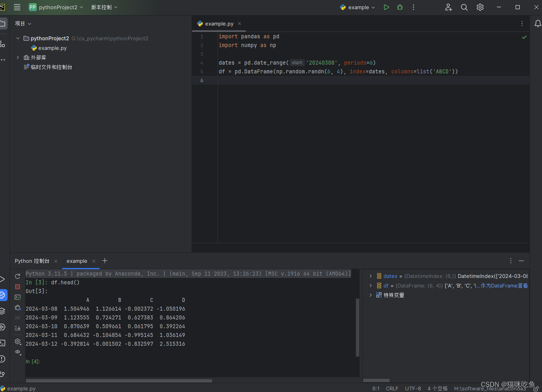Open Python Packages layers icon

pos(3,311)
